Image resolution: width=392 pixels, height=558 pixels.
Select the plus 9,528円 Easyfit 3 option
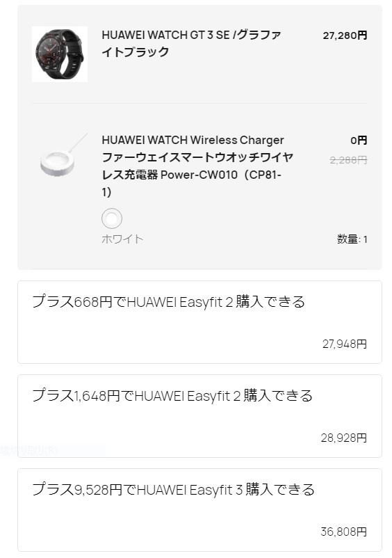199,510
